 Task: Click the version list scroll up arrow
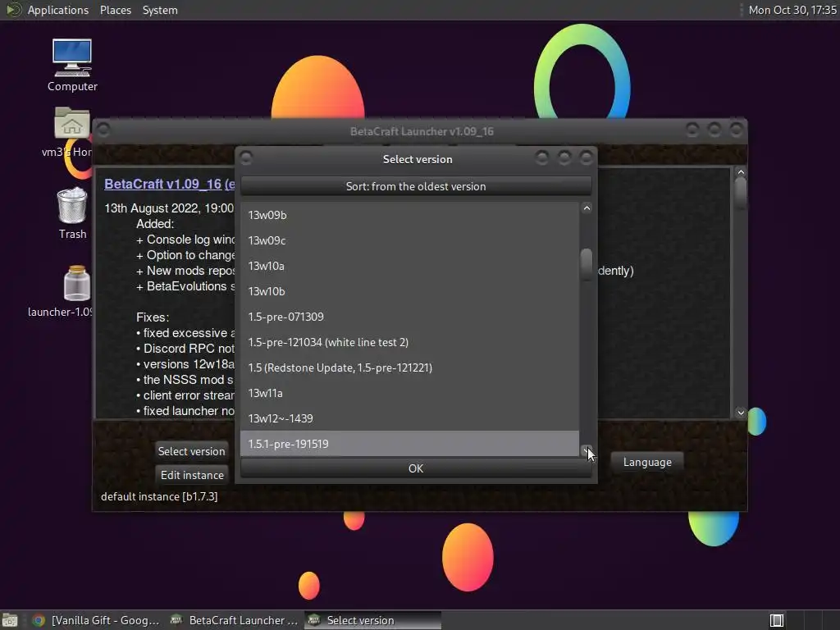(587, 208)
